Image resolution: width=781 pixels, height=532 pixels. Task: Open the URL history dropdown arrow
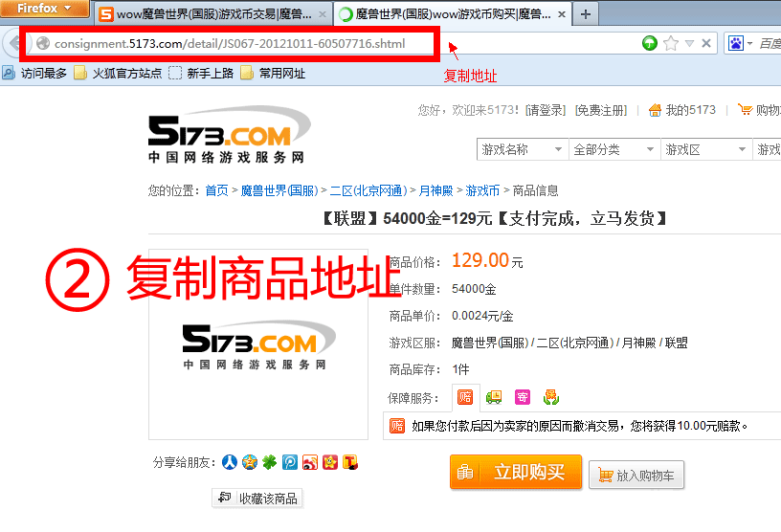[x=689, y=43]
